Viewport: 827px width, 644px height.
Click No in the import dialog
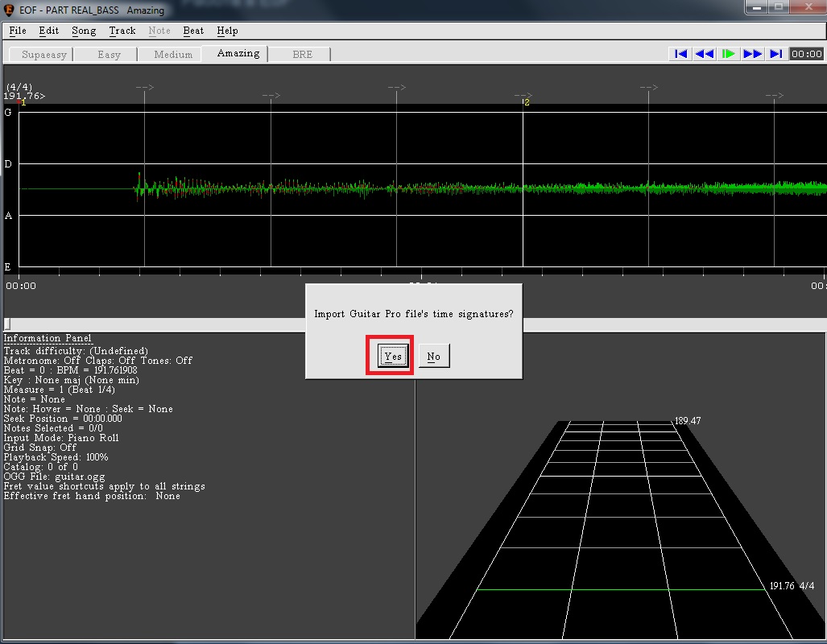pos(433,356)
